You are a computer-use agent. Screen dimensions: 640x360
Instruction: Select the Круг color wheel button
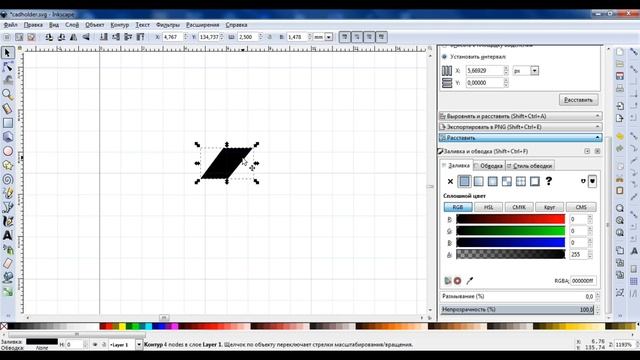(x=549, y=207)
